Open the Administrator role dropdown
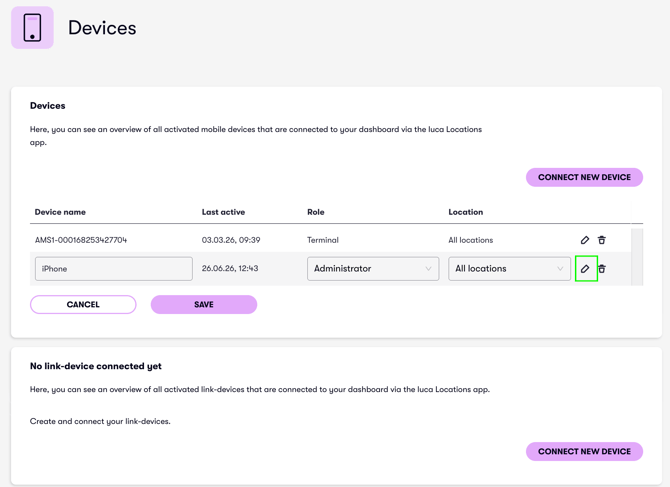Viewport: 670px width, 487px height. [373, 269]
